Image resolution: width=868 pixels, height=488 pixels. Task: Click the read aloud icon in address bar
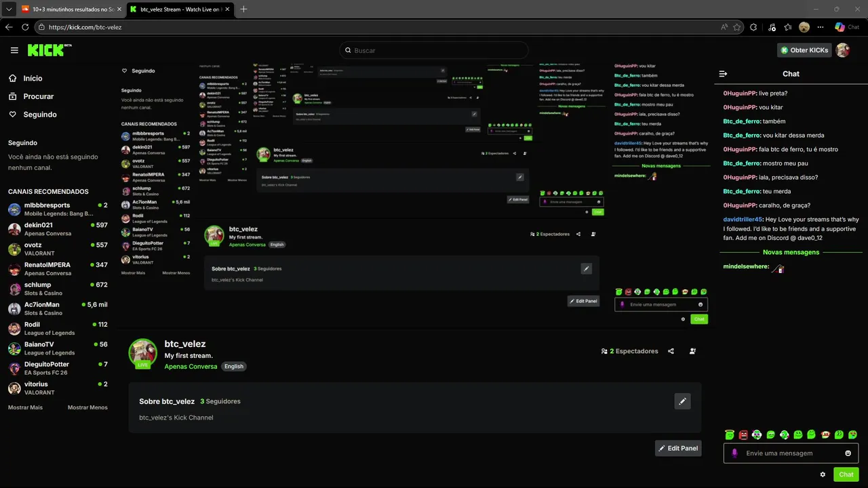pos(724,27)
